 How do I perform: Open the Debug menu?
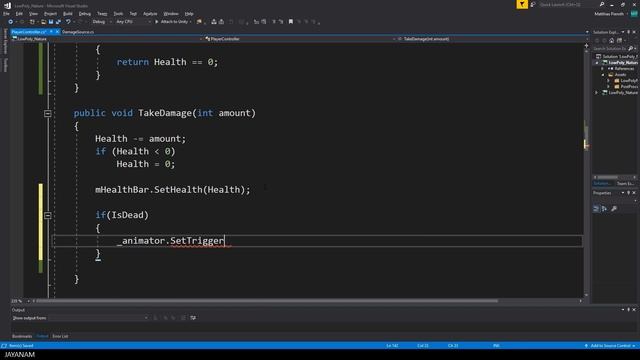[84, 13]
